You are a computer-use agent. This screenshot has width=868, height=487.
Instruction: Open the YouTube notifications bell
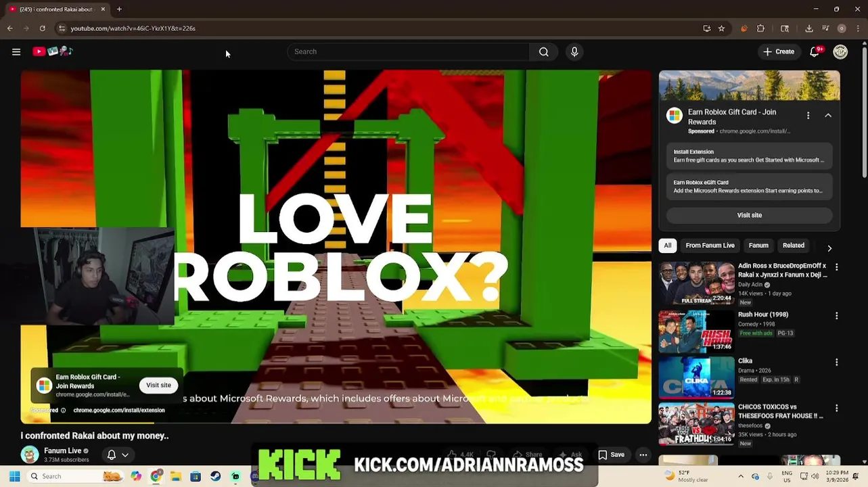pyautogui.click(x=815, y=51)
